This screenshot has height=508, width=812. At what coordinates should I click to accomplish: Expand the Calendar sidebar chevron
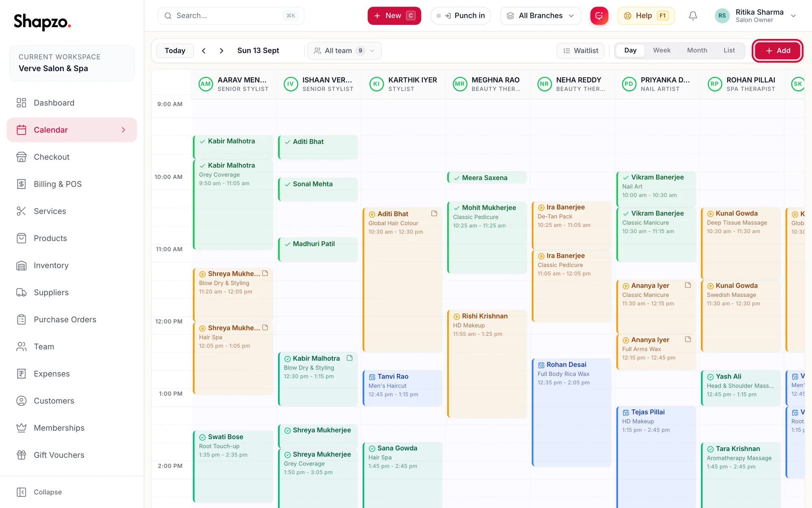[x=123, y=130]
